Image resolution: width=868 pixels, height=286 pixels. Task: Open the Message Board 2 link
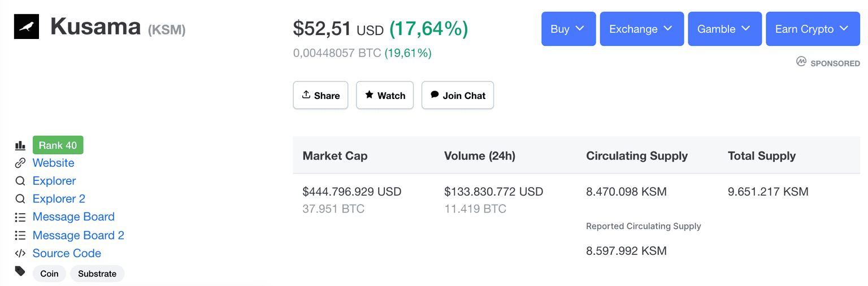pos(78,235)
